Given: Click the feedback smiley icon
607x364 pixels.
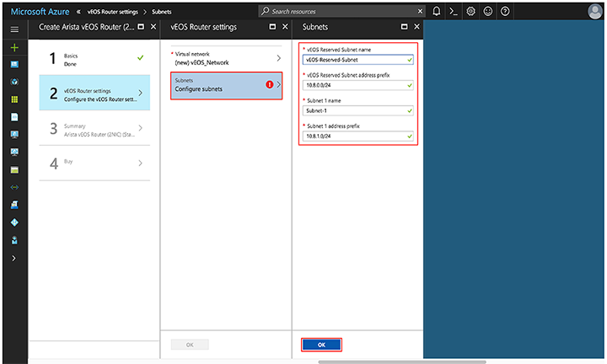Looking at the screenshot, I should [488, 11].
